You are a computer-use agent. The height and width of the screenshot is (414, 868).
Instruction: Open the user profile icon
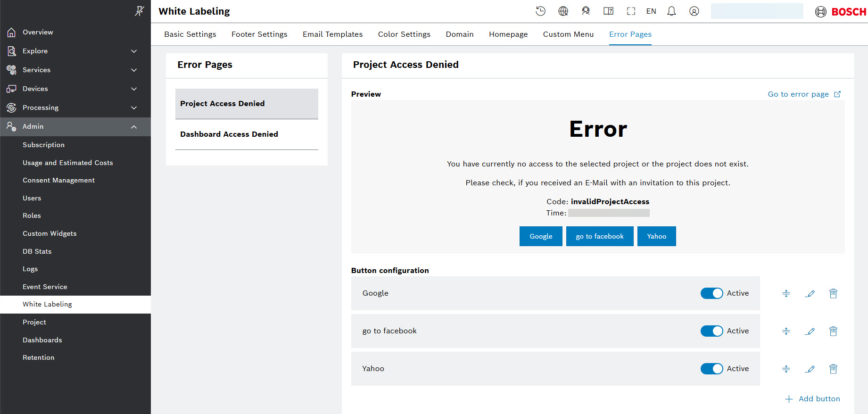tap(694, 11)
